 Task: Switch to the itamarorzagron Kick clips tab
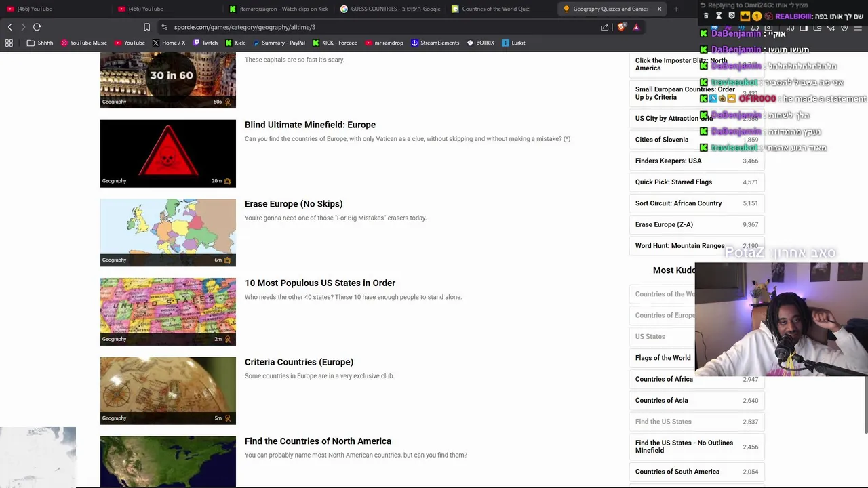pos(279,9)
